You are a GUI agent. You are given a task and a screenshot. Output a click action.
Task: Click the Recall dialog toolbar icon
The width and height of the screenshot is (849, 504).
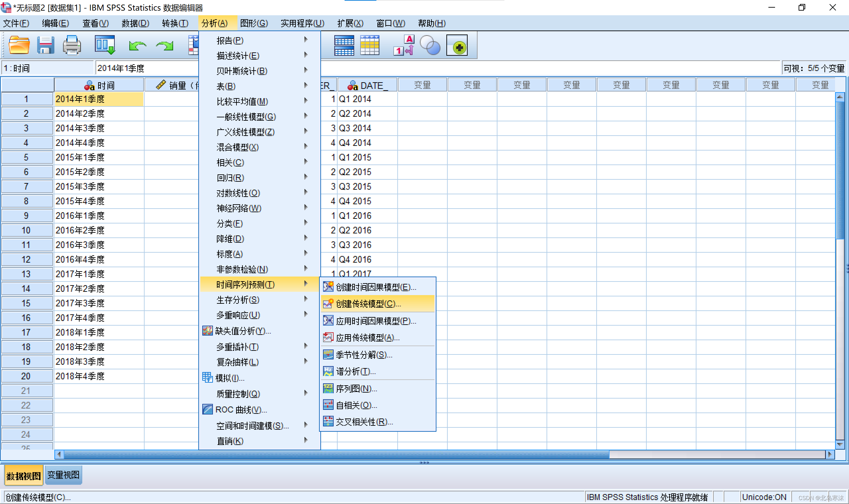tap(104, 45)
